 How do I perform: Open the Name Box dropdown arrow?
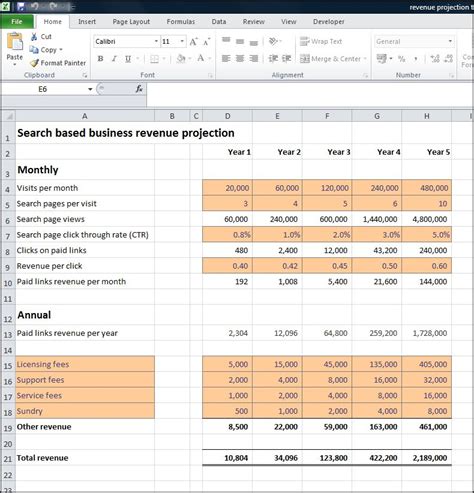[90, 89]
